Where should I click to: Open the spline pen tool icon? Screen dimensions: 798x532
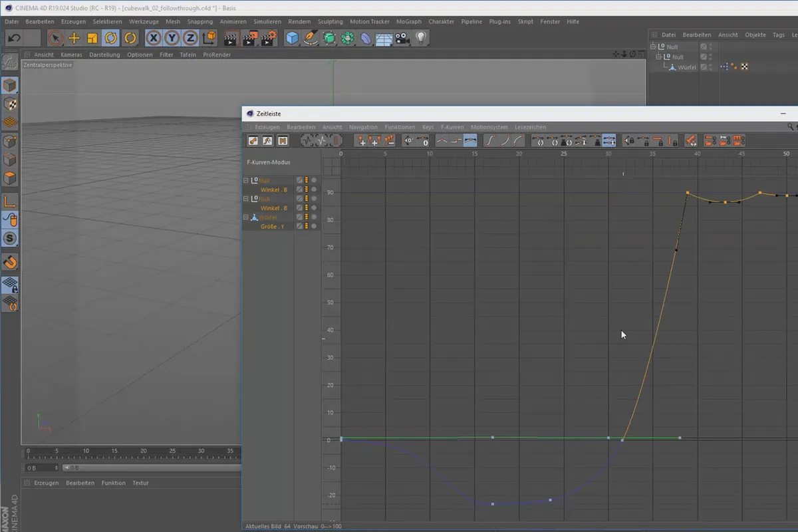311,38
